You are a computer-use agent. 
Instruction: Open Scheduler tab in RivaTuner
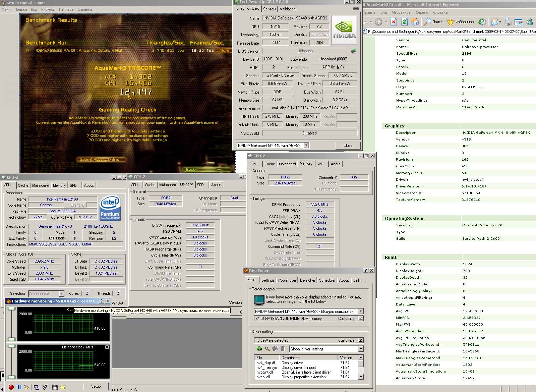[x=327, y=280]
